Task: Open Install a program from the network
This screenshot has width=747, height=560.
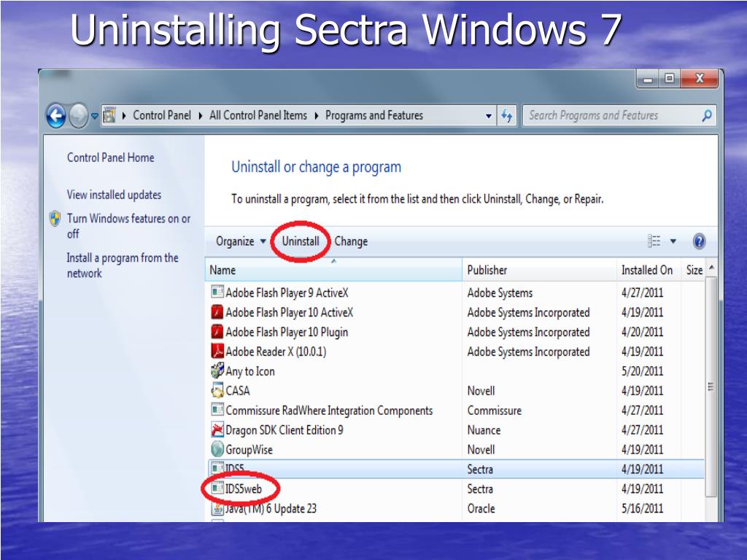Action: (123, 265)
